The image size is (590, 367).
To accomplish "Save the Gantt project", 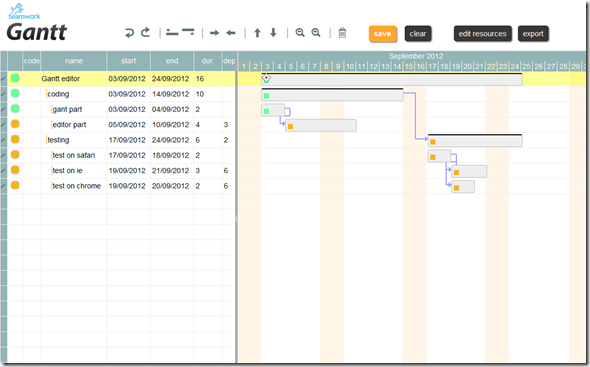I will point(382,34).
